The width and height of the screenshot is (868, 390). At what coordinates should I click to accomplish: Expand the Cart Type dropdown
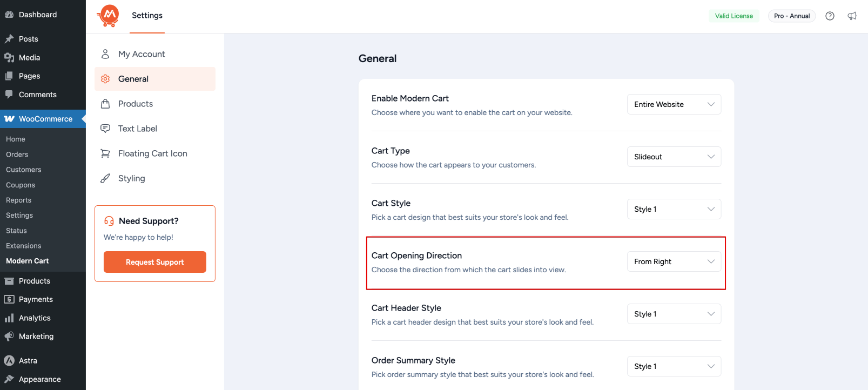point(674,157)
